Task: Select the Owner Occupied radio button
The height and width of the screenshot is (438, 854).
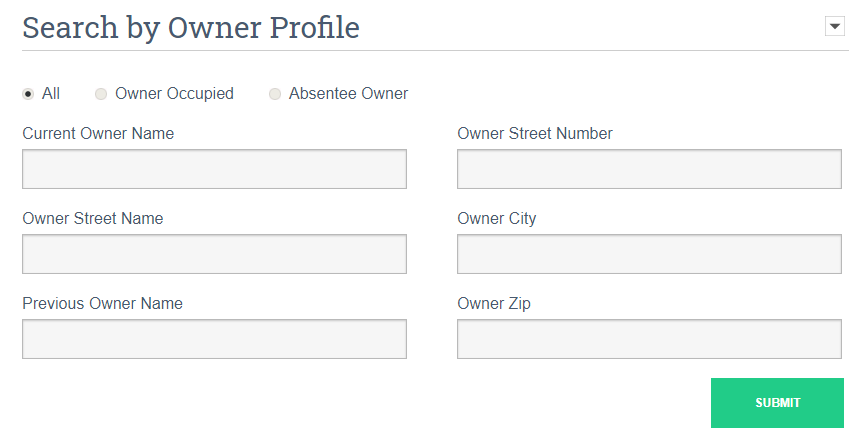Action: tap(101, 94)
